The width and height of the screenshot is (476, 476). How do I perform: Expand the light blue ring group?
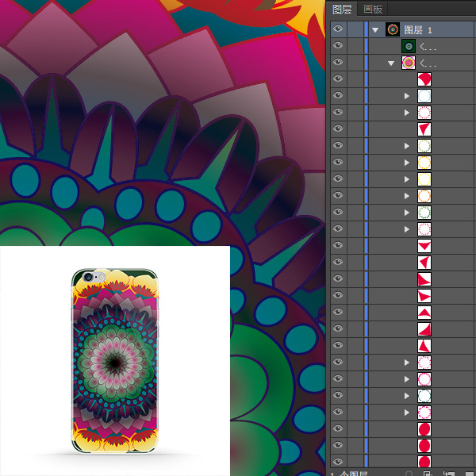point(407,96)
